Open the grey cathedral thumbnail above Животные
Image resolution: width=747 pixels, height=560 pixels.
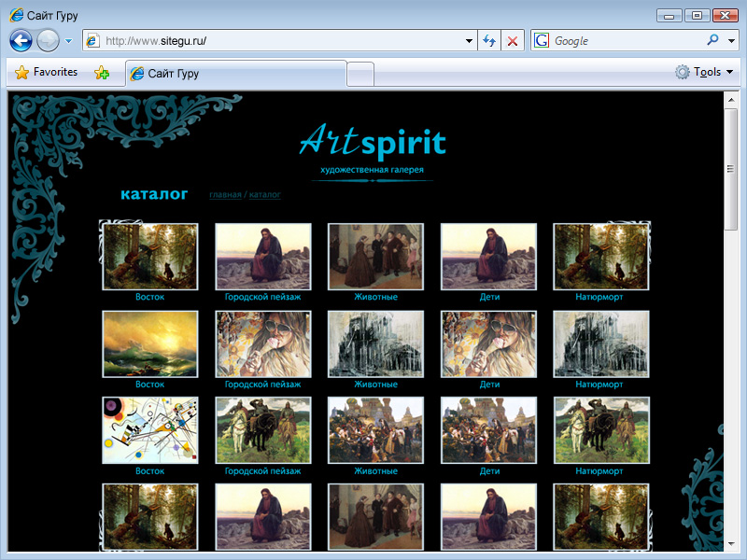coord(375,344)
